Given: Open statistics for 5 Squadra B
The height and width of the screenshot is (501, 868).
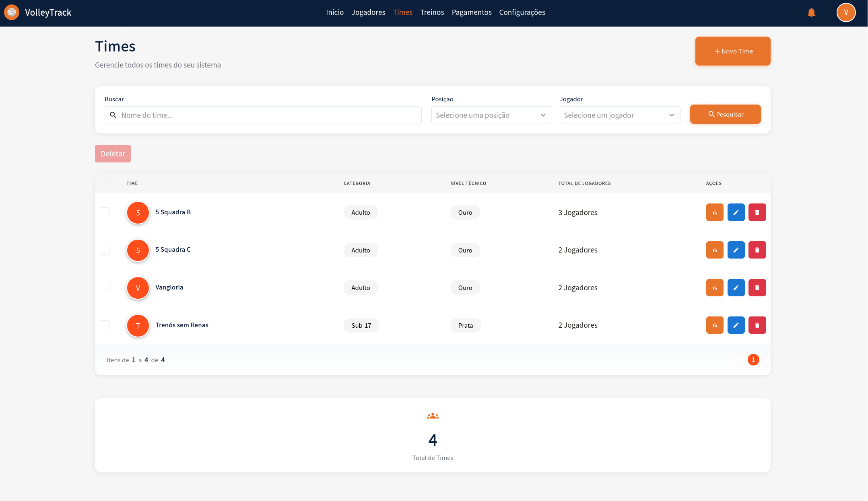Looking at the screenshot, I should [715, 212].
